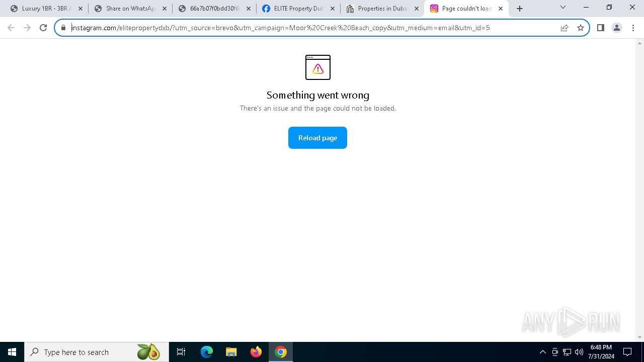The height and width of the screenshot is (362, 644).
Task: Go forward to the next page
Action: coord(27,28)
